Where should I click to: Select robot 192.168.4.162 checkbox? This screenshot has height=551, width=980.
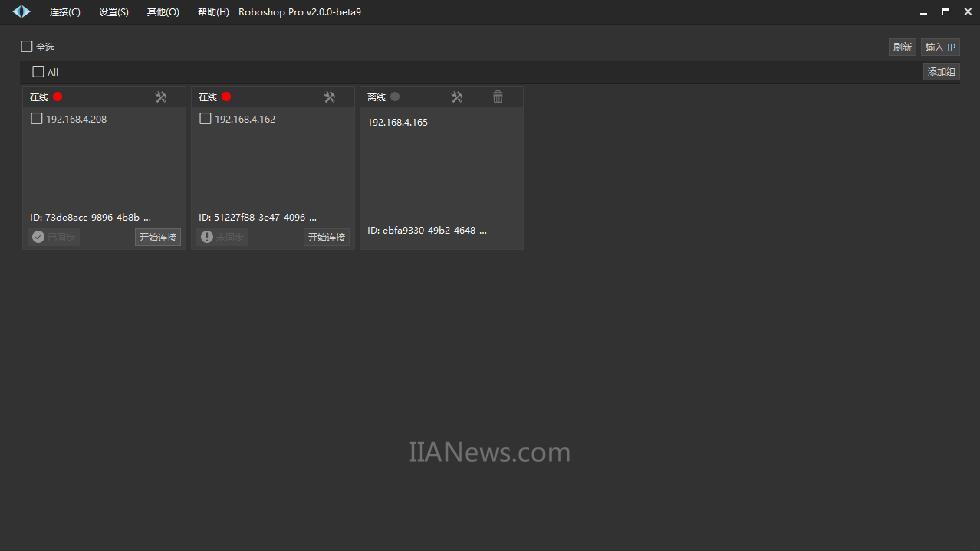pos(205,118)
